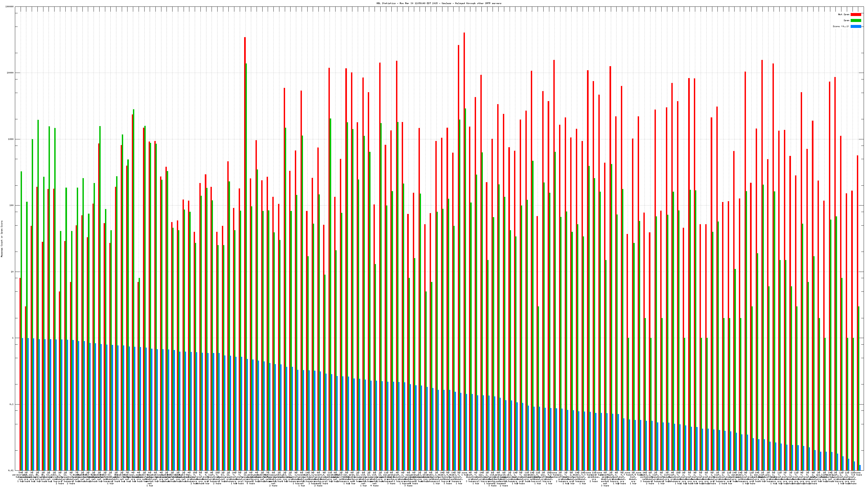Click the 'Score (0..1)' legend label
This screenshot has height=488, width=868.
coord(841,26)
